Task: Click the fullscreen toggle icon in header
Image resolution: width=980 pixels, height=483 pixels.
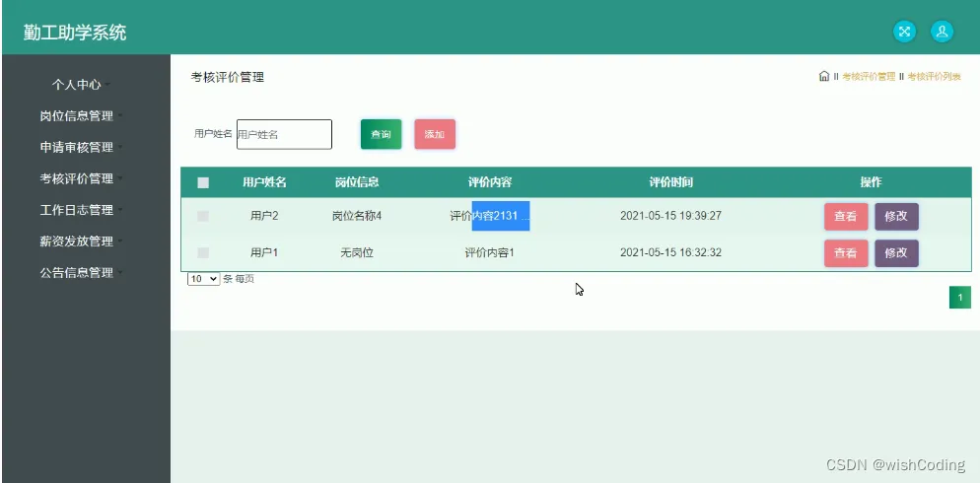Action: [x=904, y=32]
